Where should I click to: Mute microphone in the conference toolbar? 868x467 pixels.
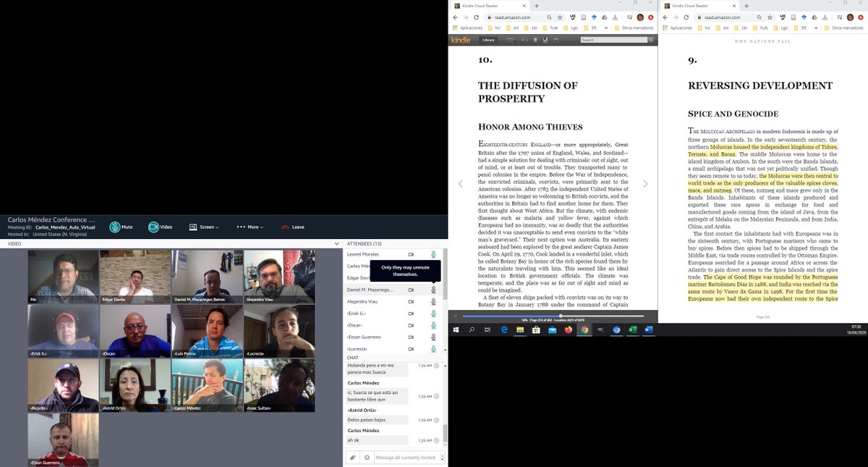[x=121, y=227]
